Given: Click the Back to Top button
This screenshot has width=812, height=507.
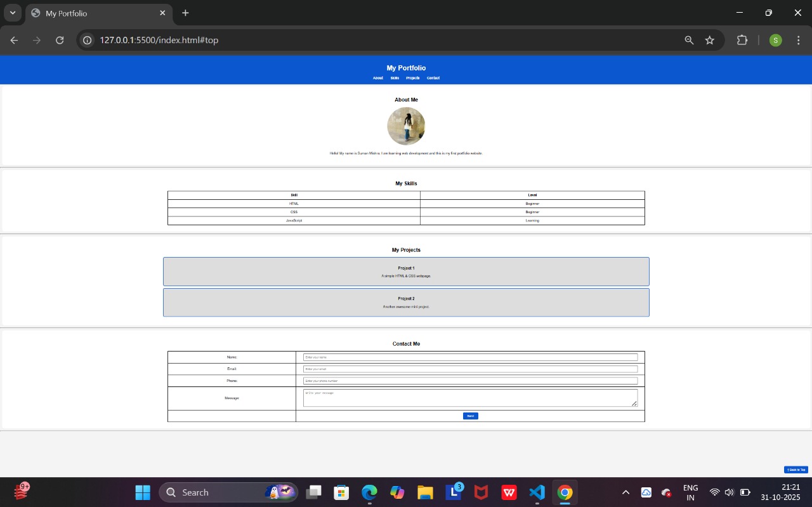Looking at the screenshot, I should tap(796, 470).
